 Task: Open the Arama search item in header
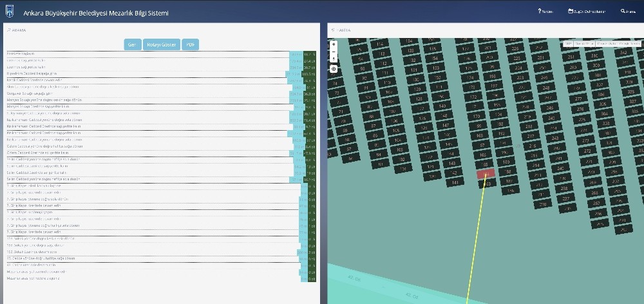click(629, 12)
